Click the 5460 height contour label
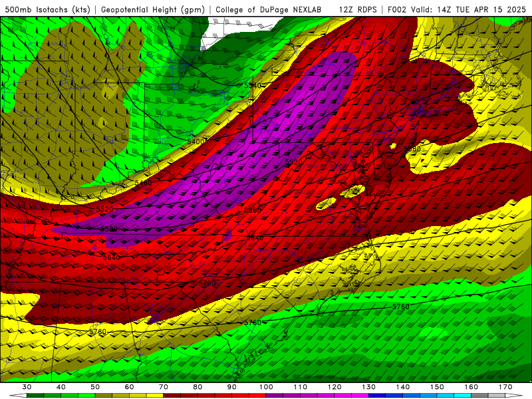532x399 pixels. tap(143, 183)
